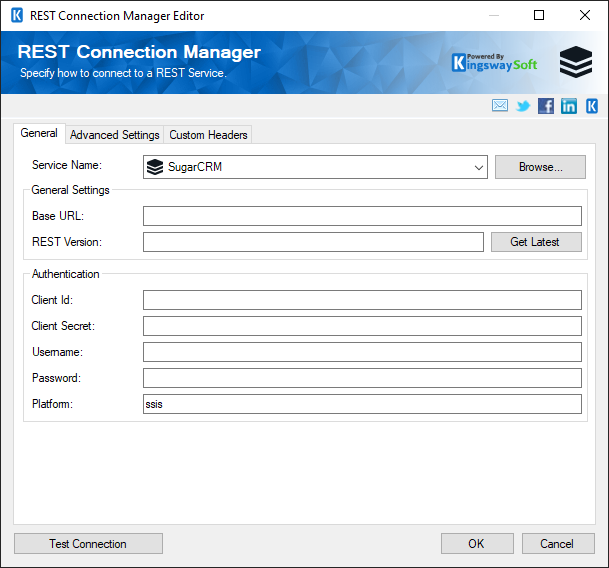This screenshot has height=568, width=609.
Task: Open the Twitter bird icon link
Action: coord(523,106)
